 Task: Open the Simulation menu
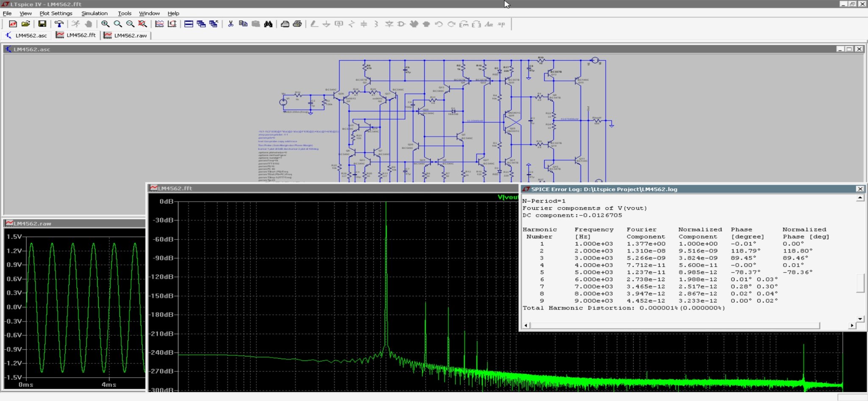[x=95, y=13]
